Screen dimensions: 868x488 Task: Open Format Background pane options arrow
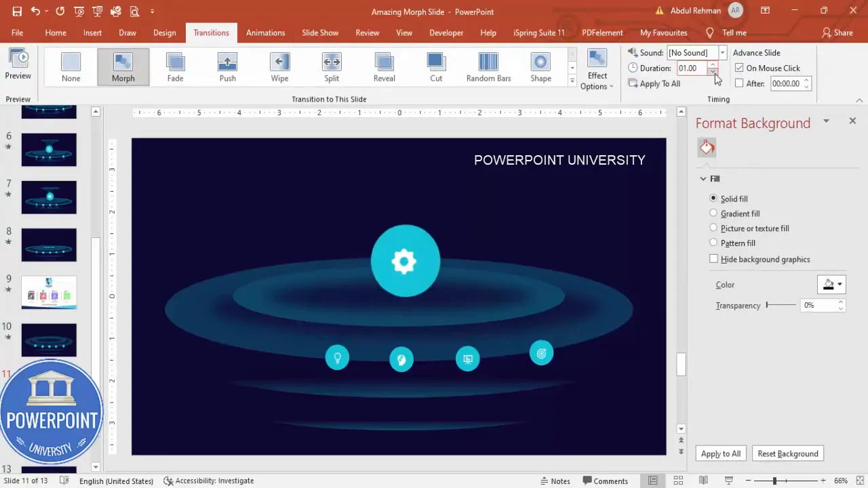click(826, 121)
